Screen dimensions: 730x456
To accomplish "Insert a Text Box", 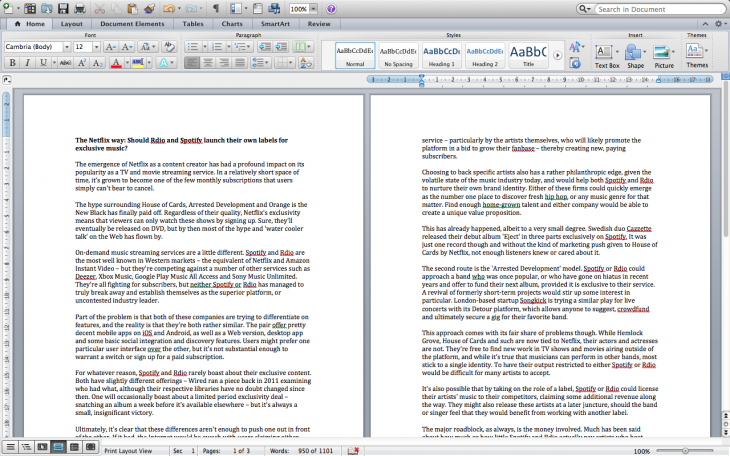I will point(607,56).
